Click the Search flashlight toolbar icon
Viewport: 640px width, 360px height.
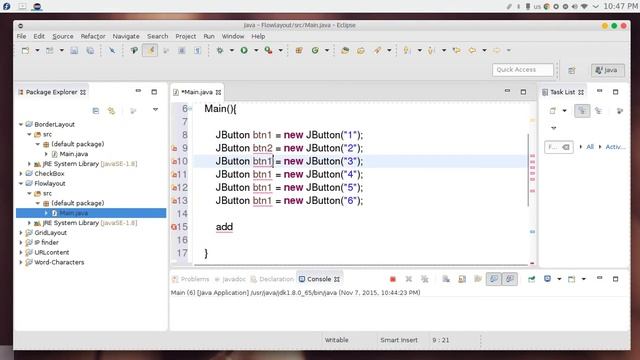378,51
